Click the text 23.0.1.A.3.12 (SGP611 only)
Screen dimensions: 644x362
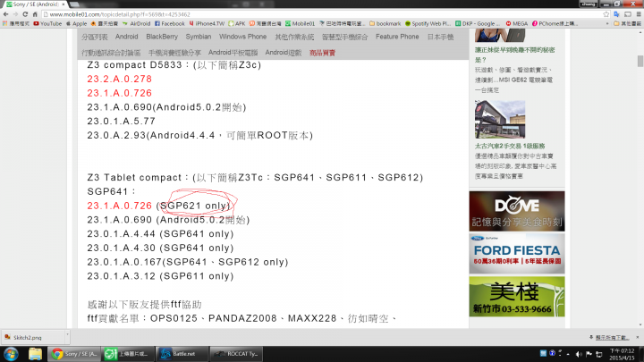click(x=160, y=276)
